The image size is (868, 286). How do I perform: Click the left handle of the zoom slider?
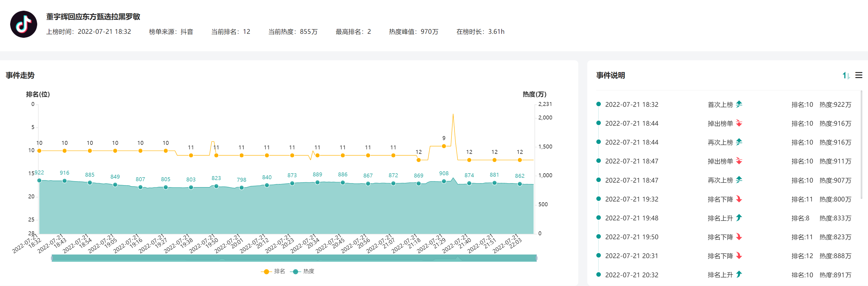pyautogui.click(x=52, y=258)
